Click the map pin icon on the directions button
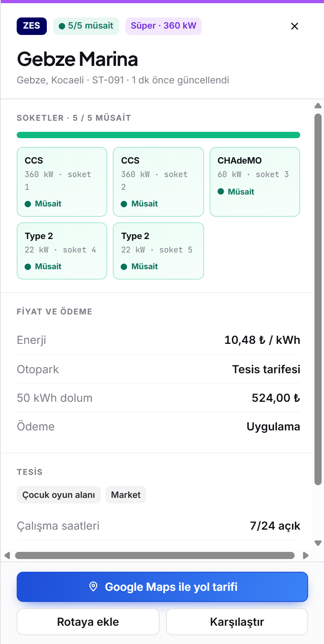Image resolution: width=324 pixels, height=644 pixels. click(93, 586)
